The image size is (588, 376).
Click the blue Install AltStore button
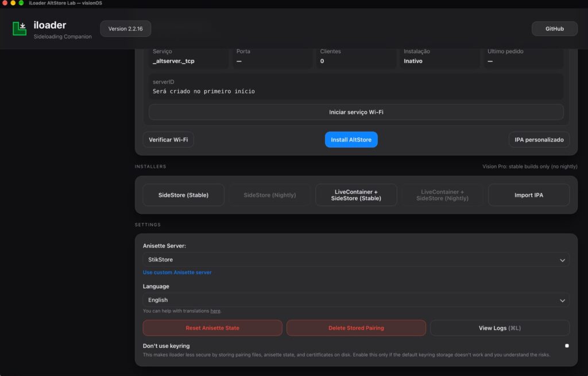click(351, 139)
